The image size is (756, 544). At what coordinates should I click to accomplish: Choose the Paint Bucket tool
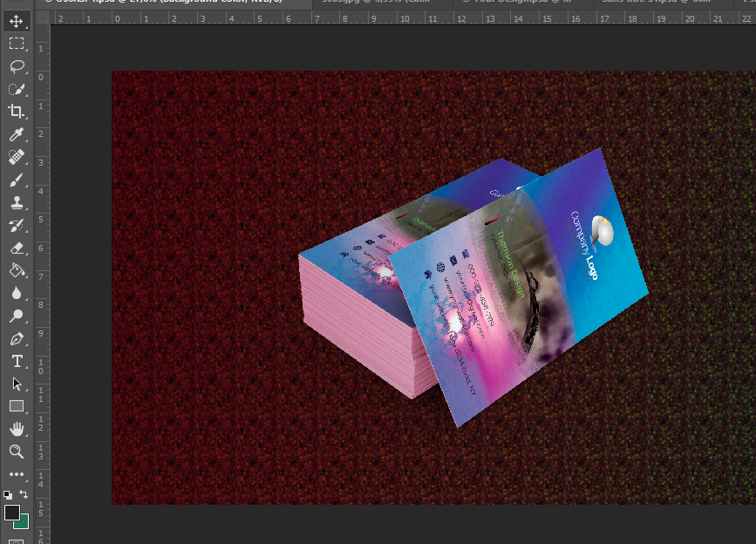pyautogui.click(x=17, y=270)
